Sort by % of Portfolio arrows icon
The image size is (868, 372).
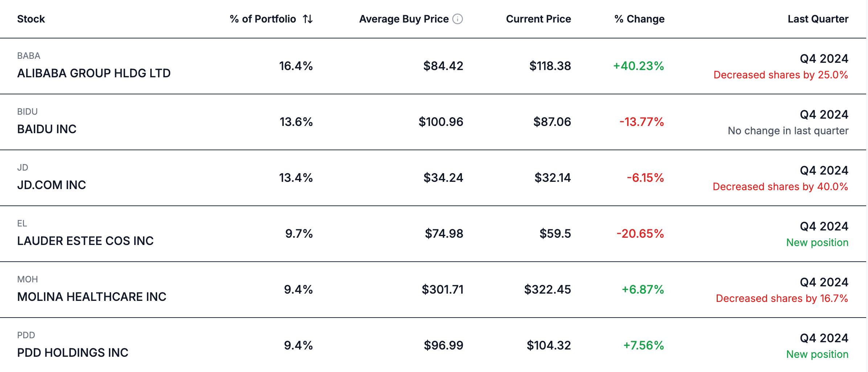point(308,19)
